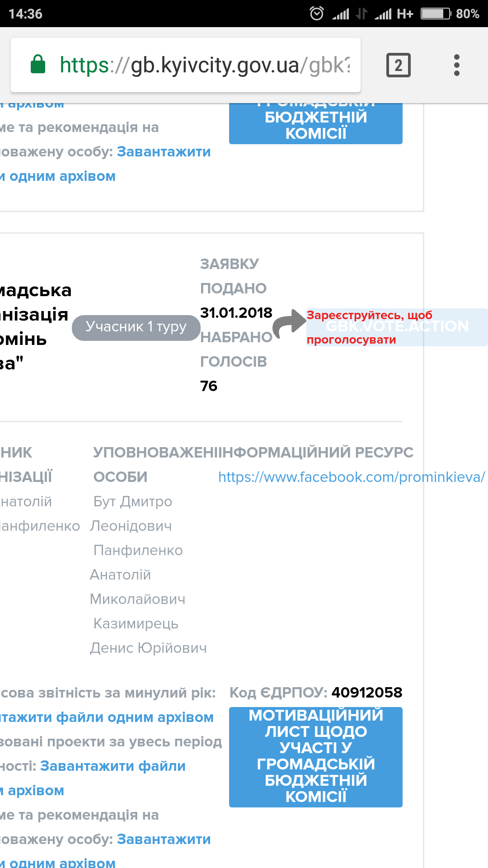Tap the mobile data arrows icon

(x=361, y=14)
